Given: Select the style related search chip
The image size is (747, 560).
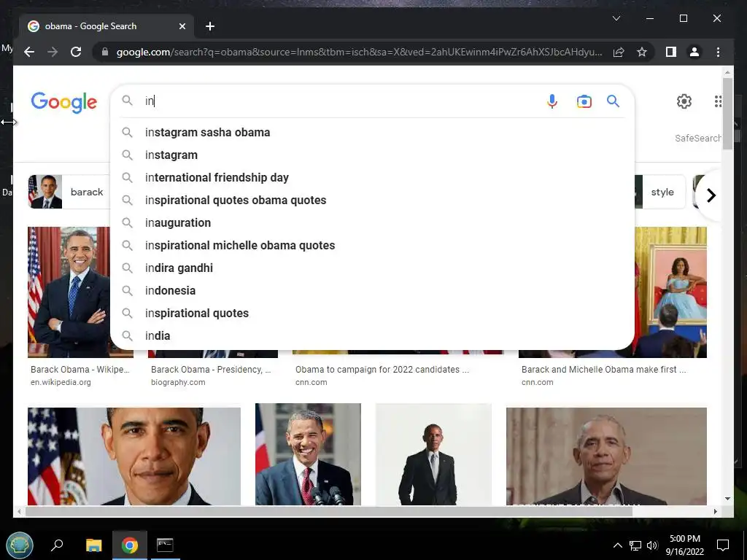Looking at the screenshot, I should click(x=659, y=192).
